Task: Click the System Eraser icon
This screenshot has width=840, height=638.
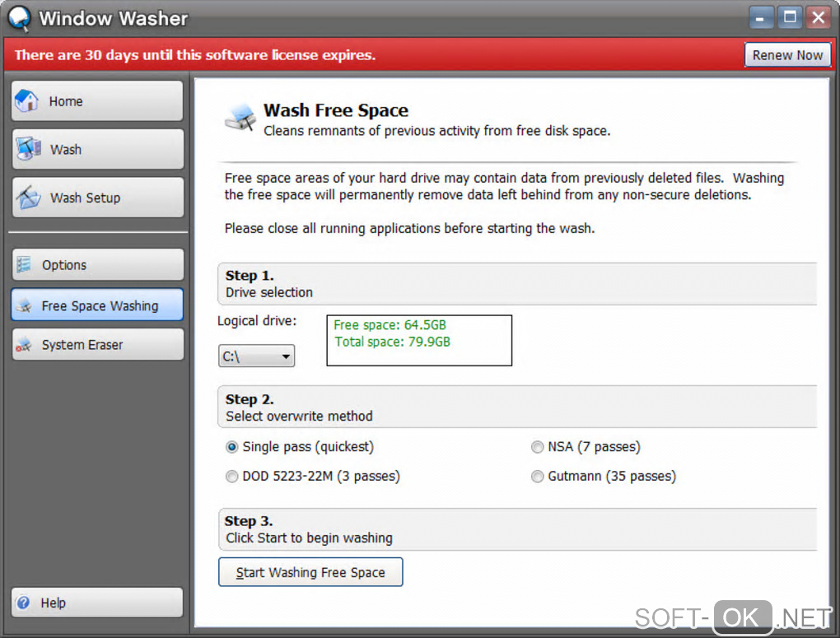Action: (x=24, y=345)
